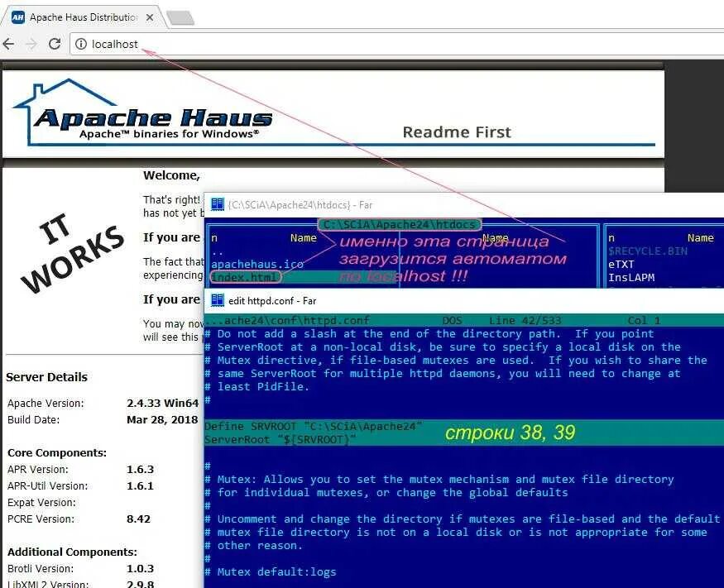
Task: Click the 'Col 1' editor status entry
Action: [644, 320]
